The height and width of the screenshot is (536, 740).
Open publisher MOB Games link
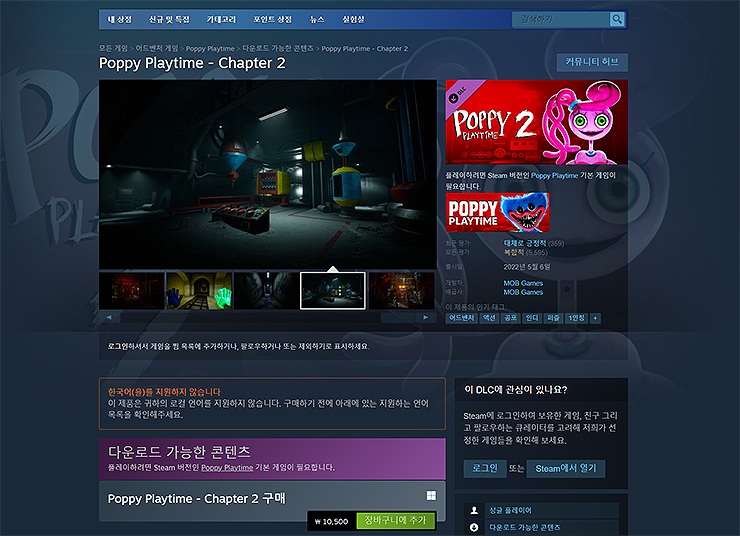tap(523, 293)
